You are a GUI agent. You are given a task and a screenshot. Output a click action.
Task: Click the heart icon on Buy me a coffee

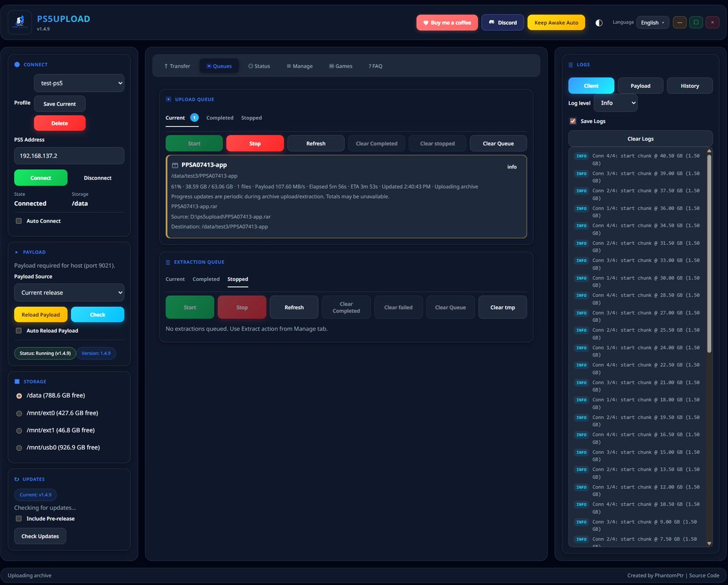point(426,22)
